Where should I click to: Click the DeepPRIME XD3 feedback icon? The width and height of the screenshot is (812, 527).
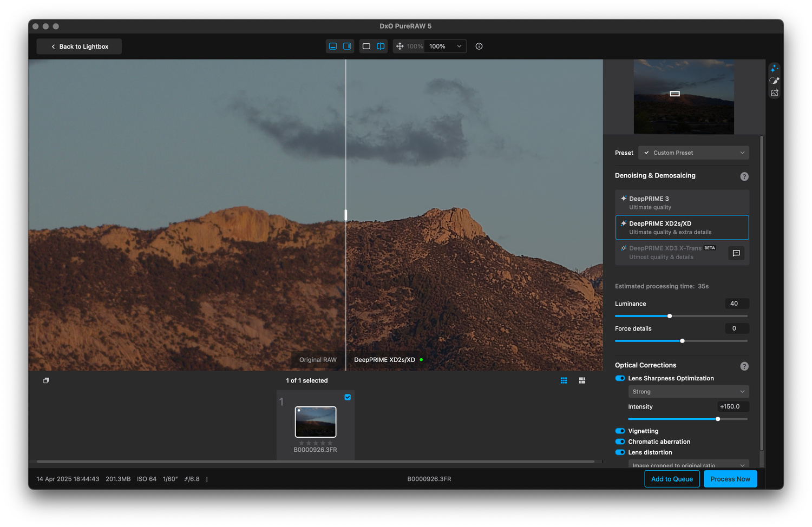click(736, 253)
